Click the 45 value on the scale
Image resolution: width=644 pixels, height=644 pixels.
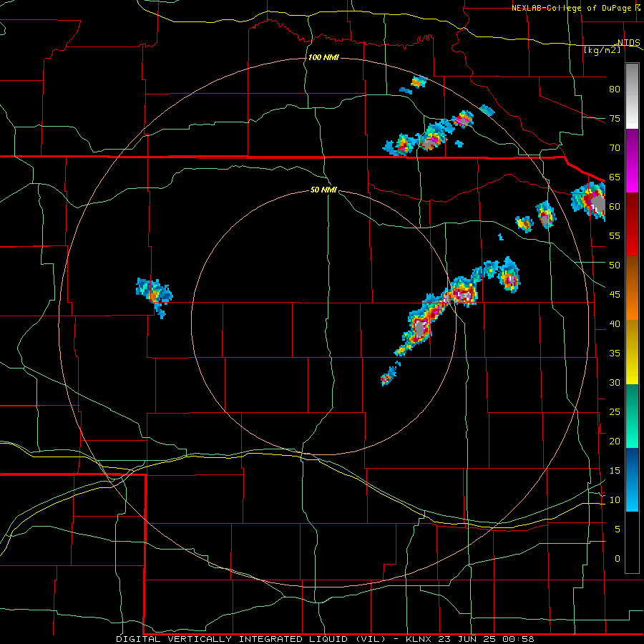615,295
